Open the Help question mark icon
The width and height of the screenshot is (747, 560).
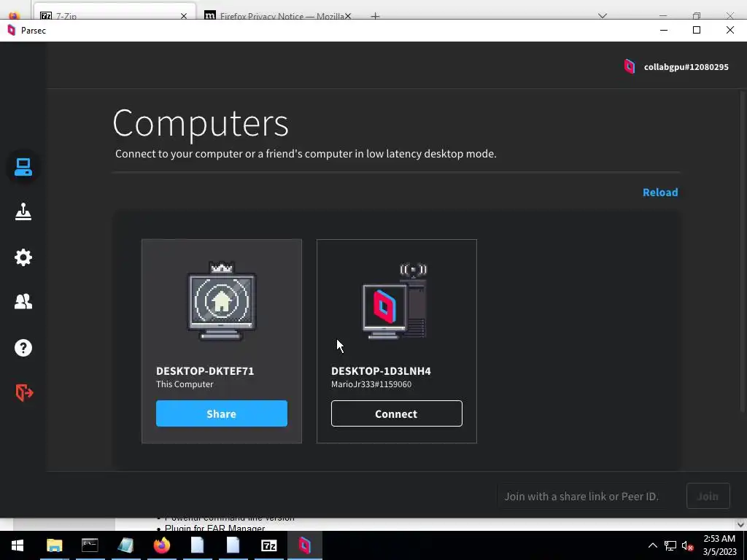click(23, 348)
